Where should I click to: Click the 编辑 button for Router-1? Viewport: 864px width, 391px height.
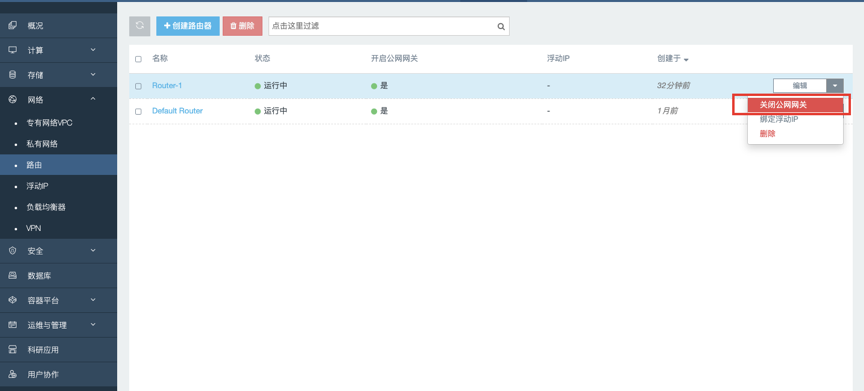pyautogui.click(x=800, y=86)
